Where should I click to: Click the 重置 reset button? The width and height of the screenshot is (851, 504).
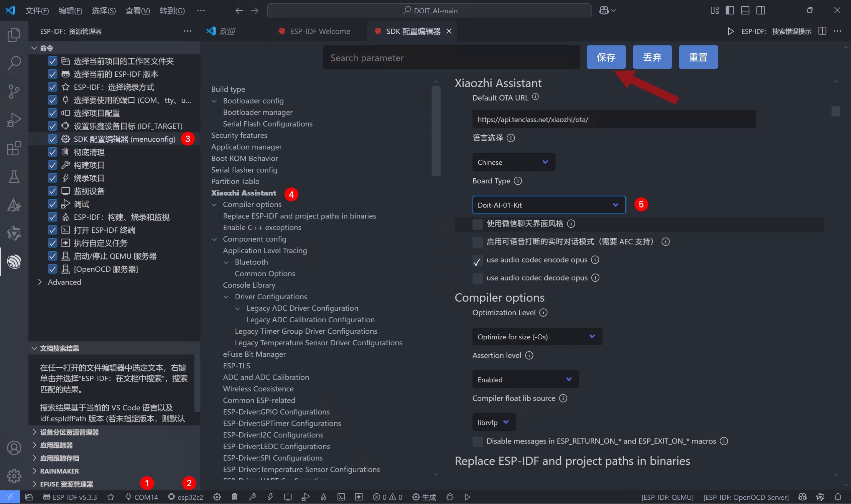[x=698, y=57]
